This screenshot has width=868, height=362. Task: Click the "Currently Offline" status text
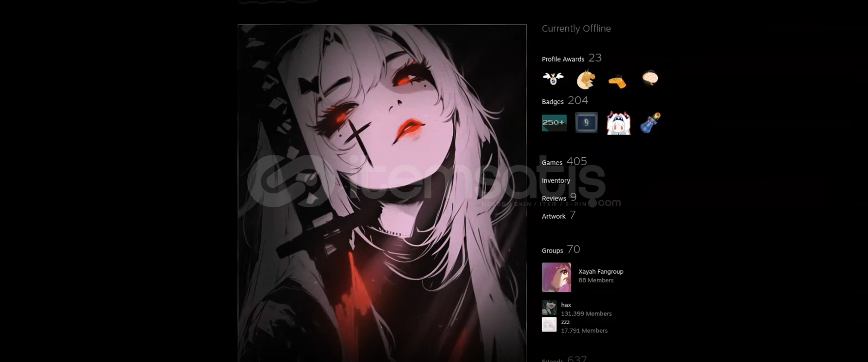pos(576,29)
